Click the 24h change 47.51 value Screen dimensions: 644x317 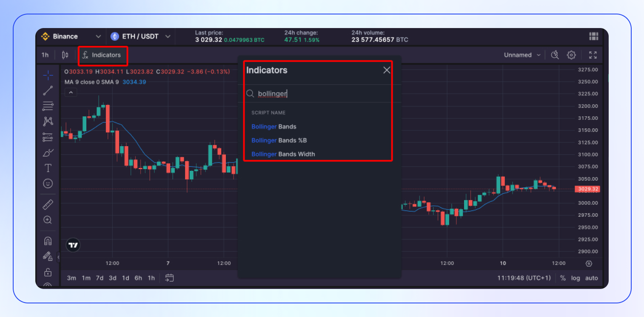(x=293, y=40)
